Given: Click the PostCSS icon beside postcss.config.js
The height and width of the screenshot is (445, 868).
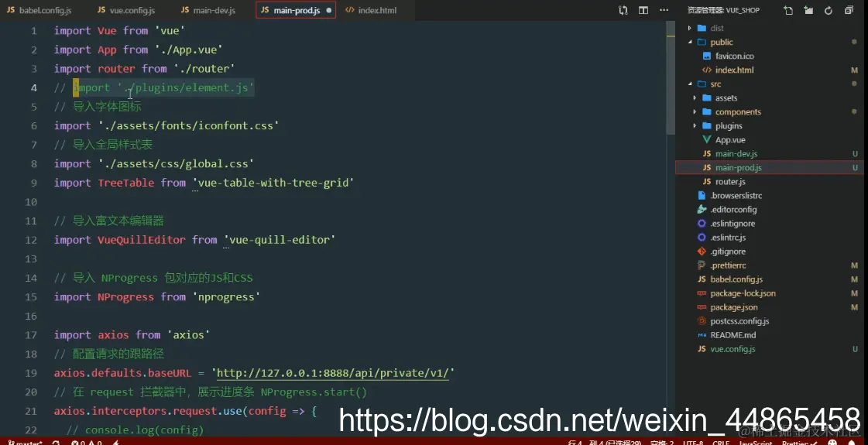Looking at the screenshot, I should pos(702,321).
